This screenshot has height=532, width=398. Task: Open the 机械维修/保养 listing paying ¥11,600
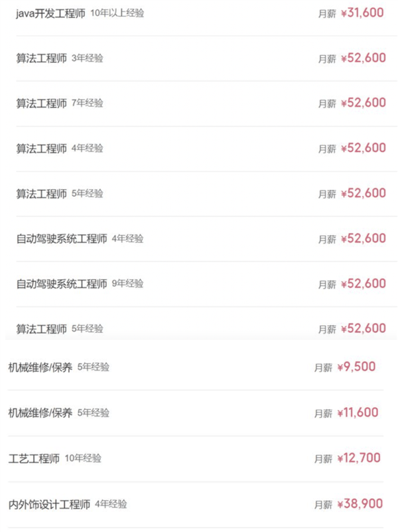coord(41,412)
